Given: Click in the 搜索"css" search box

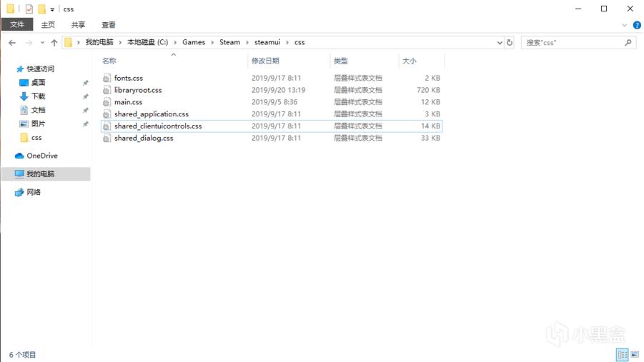Looking at the screenshot, I should pos(572,43).
